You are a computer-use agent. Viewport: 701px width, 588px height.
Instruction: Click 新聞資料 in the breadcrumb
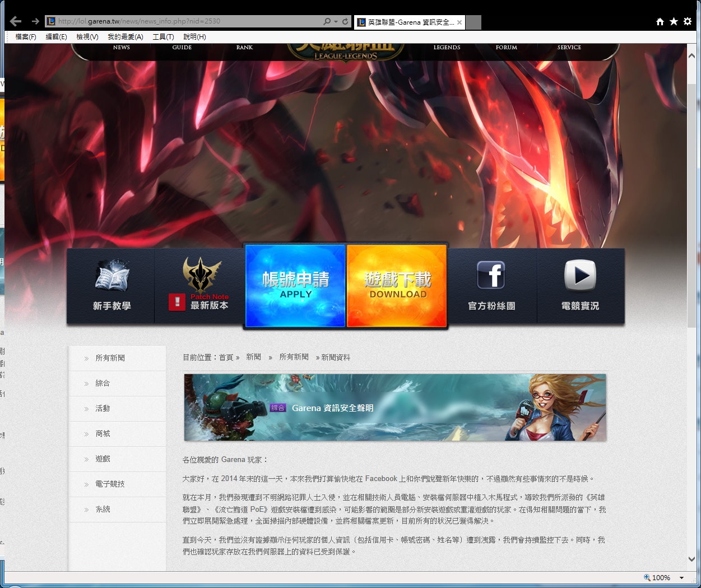pos(336,357)
